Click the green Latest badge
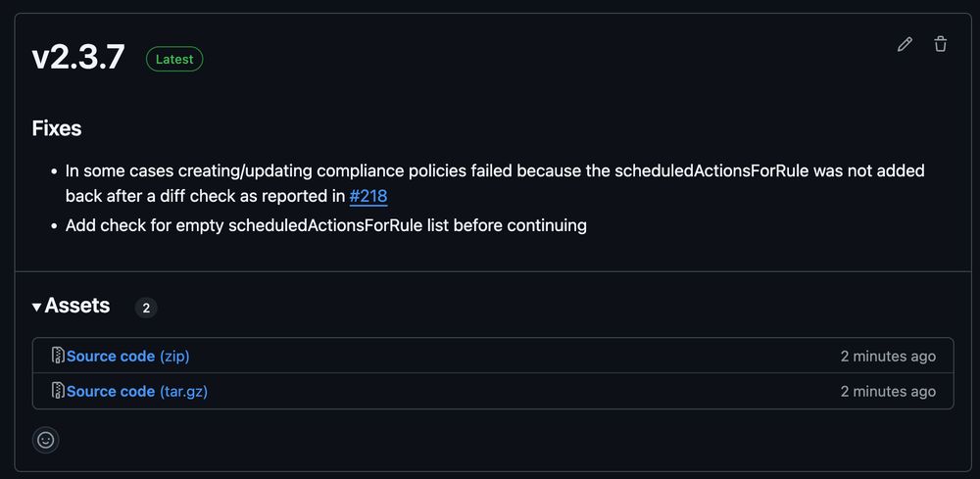Viewport: 980px width, 479px height. point(174,60)
